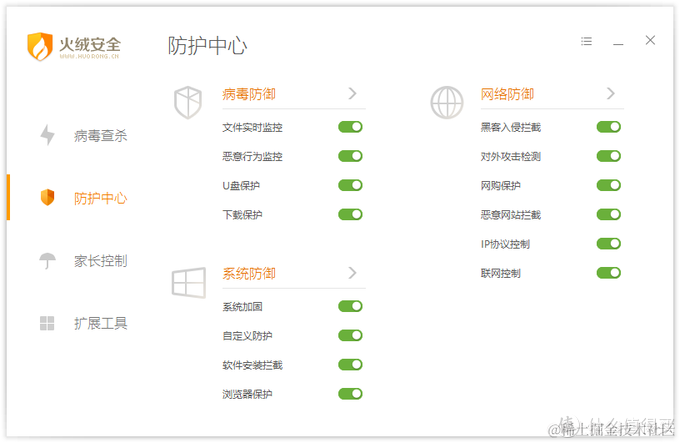The height and width of the screenshot is (443, 680).
Task: Toggle 黑客入侵拦截 switch
Action: [609, 127]
